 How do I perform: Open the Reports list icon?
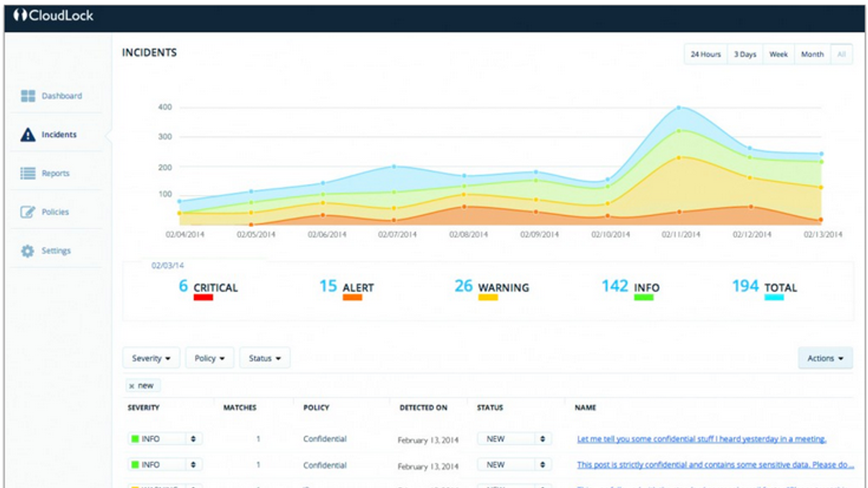click(28, 173)
